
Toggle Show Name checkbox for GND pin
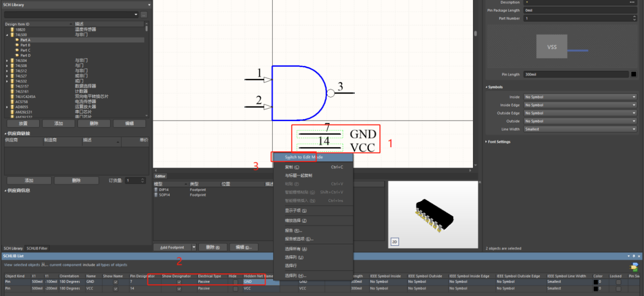[x=115, y=281]
